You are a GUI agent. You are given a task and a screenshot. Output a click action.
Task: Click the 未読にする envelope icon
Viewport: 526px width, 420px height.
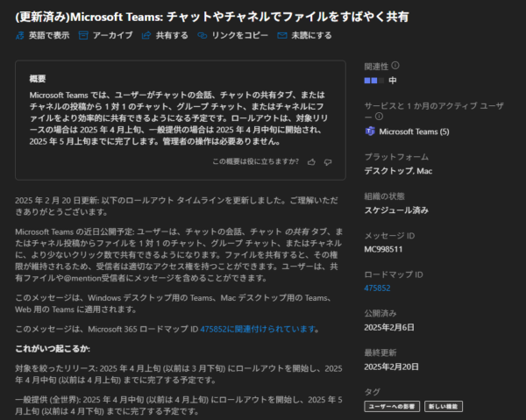281,35
